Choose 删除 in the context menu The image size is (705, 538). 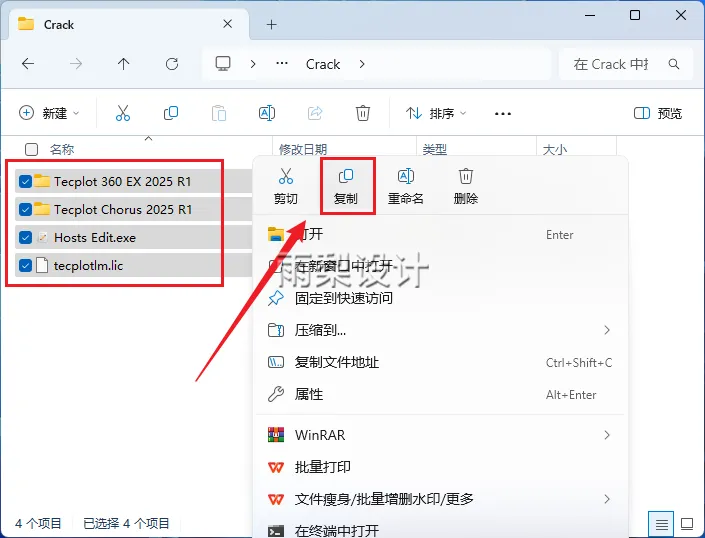[x=466, y=186]
